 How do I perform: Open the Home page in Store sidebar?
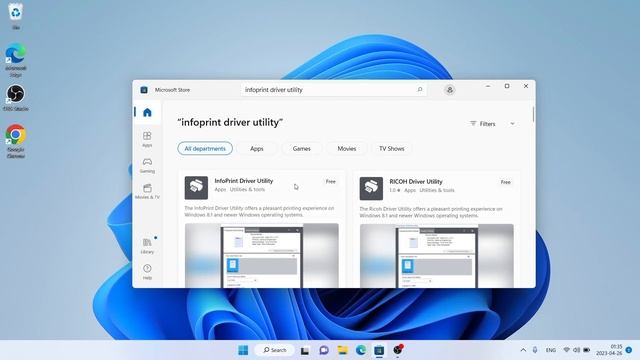click(x=147, y=112)
